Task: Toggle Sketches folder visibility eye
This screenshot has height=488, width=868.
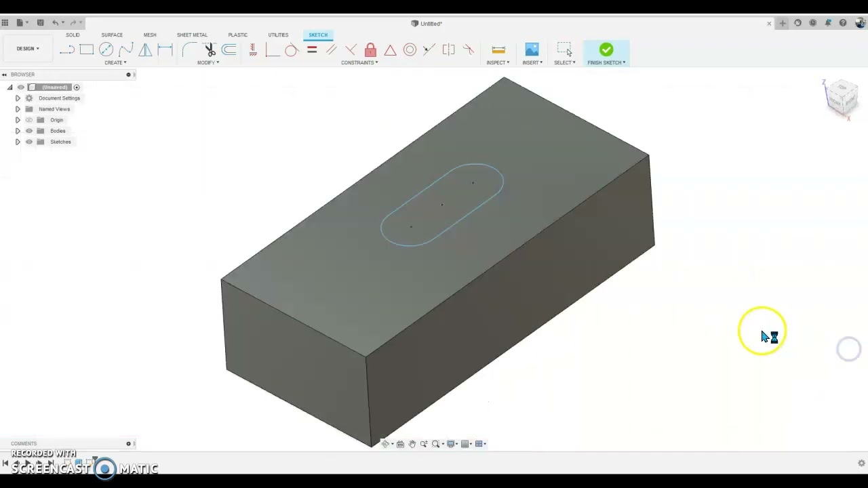Action: coord(29,142)
